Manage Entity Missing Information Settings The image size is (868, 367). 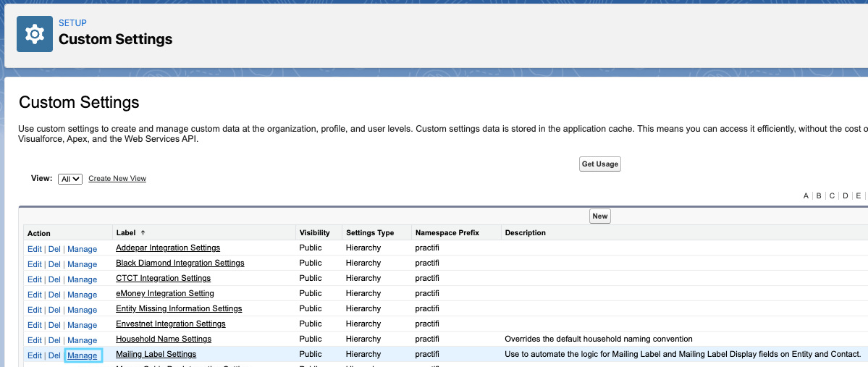point(82,310)
